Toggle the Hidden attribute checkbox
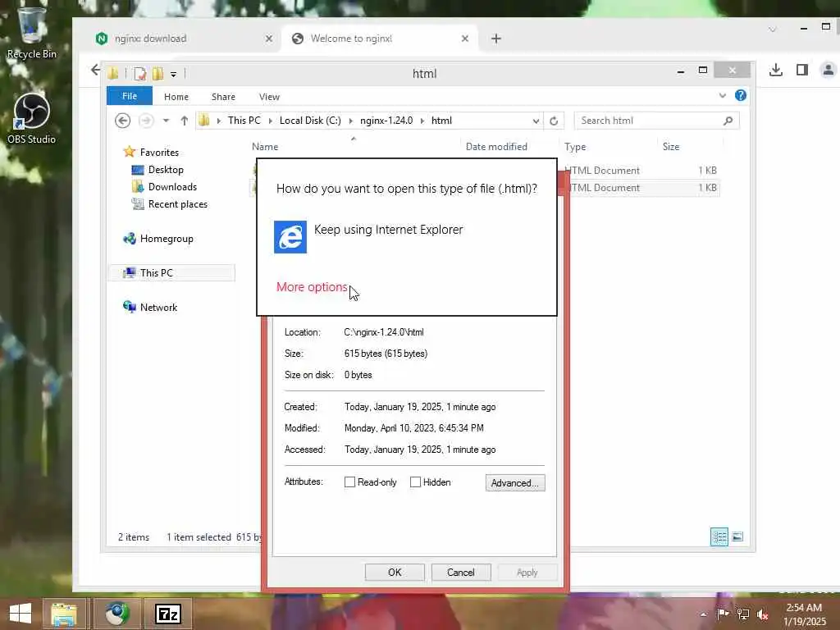Image resolution: width=840 pixels, height=630 pixels. (415, 482)
